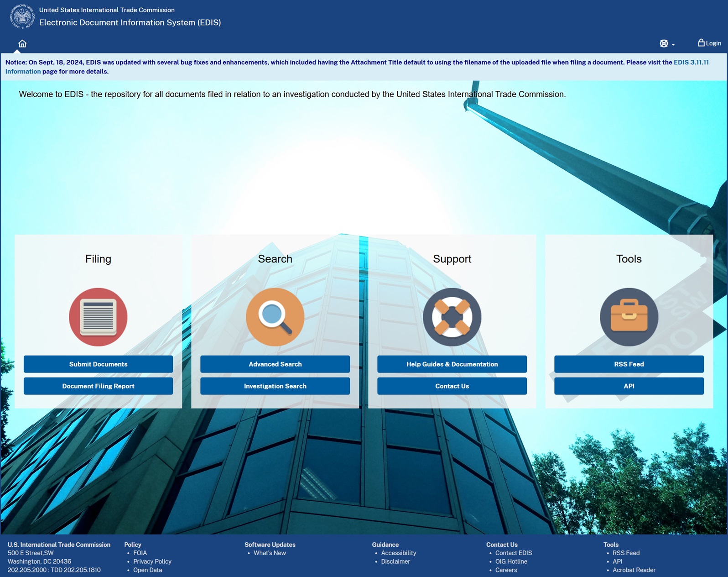Click the Contact Us footer heading

click(x=502, y=545)
